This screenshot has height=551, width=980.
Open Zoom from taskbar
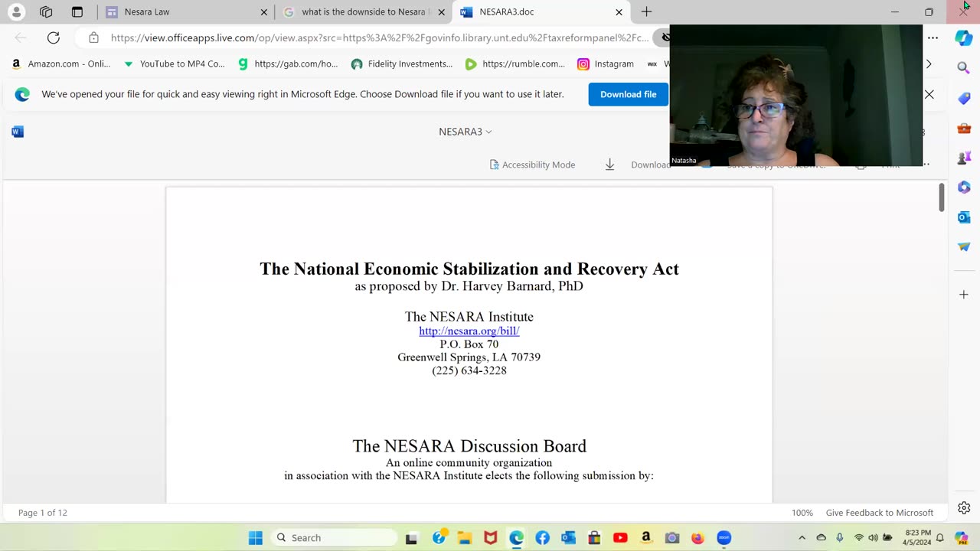click(724, 538)
